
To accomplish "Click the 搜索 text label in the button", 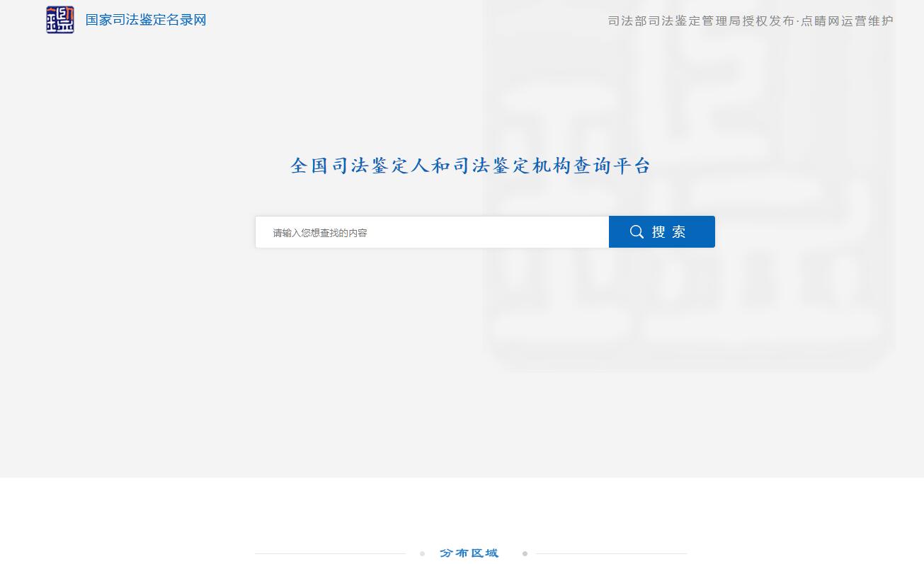I will [669, 232].
